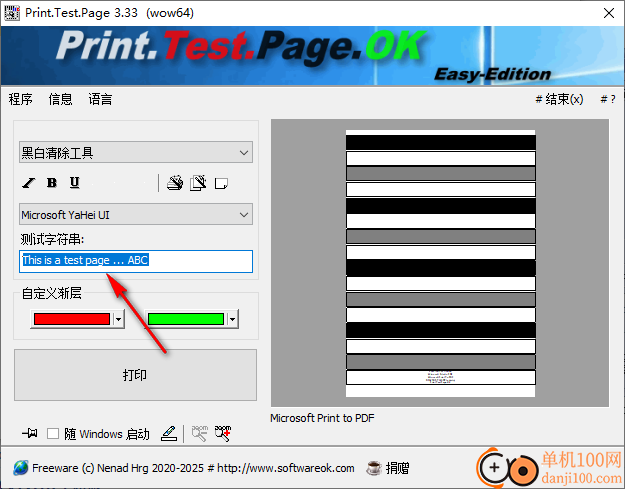Open the softwareok.com freeware link
The width and height of the screenshot is (625, 489).
tap(193, 468)
